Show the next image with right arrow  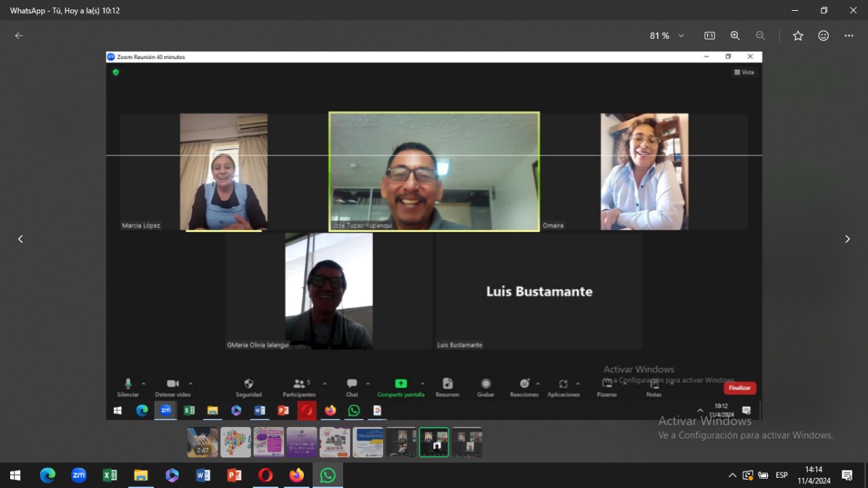847,239
